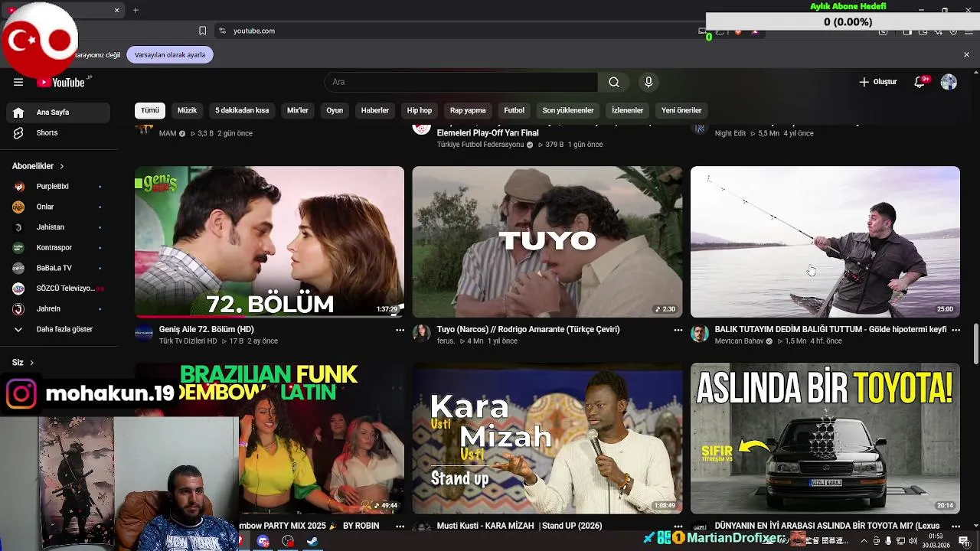Expand the Siz section
The image size is (980, 551).
point(23,362)
